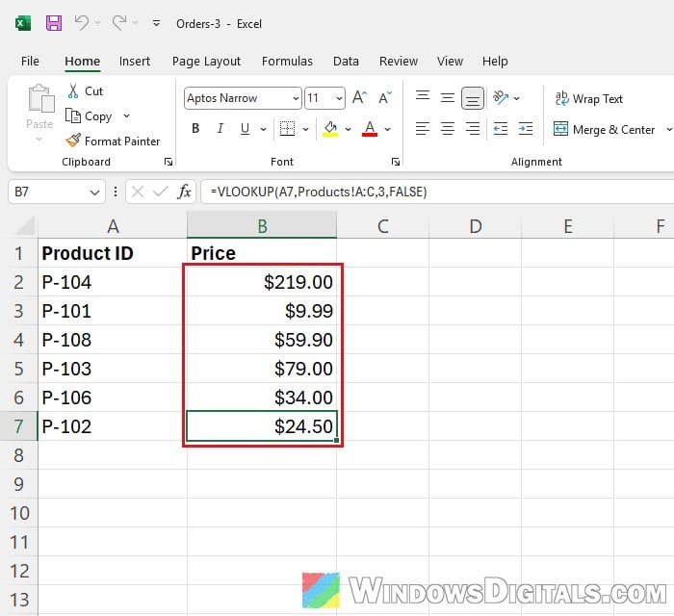Toggle Italic formatting

pos(220,128)
